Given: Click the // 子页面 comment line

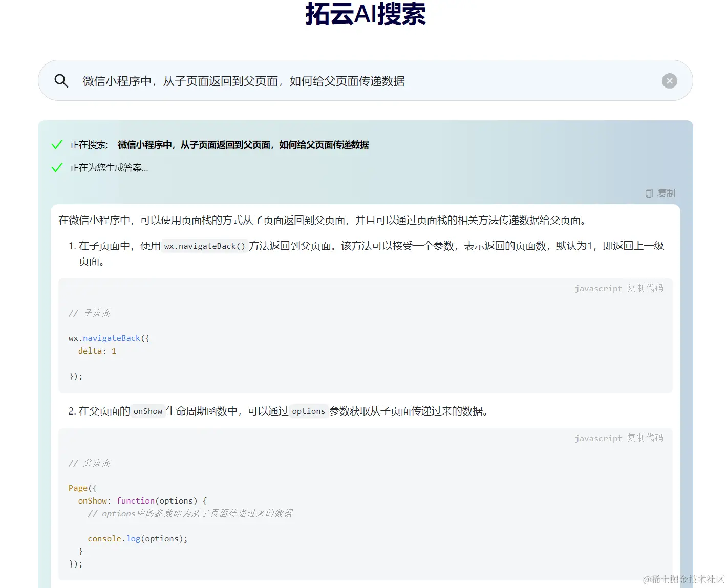Looking at the screenshot, I should click(x=90, y=313).
